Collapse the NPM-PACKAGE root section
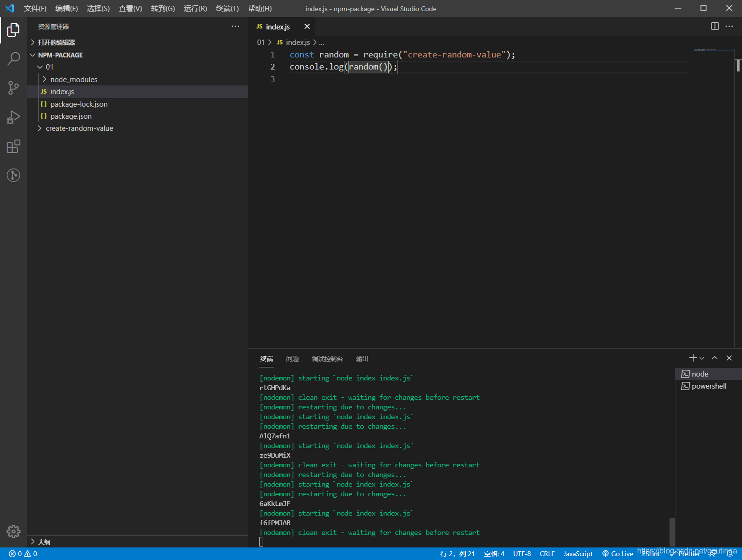 pos(138,55)
